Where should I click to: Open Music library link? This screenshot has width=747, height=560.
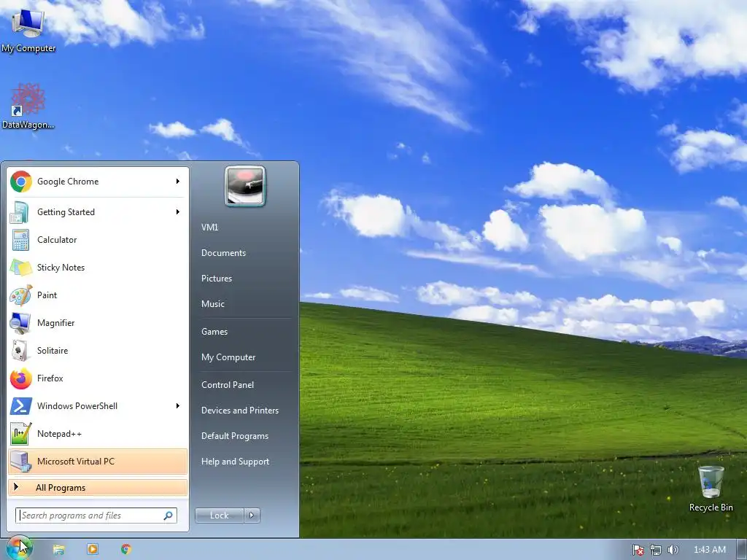pyautogui.click(x=212, y=304)
